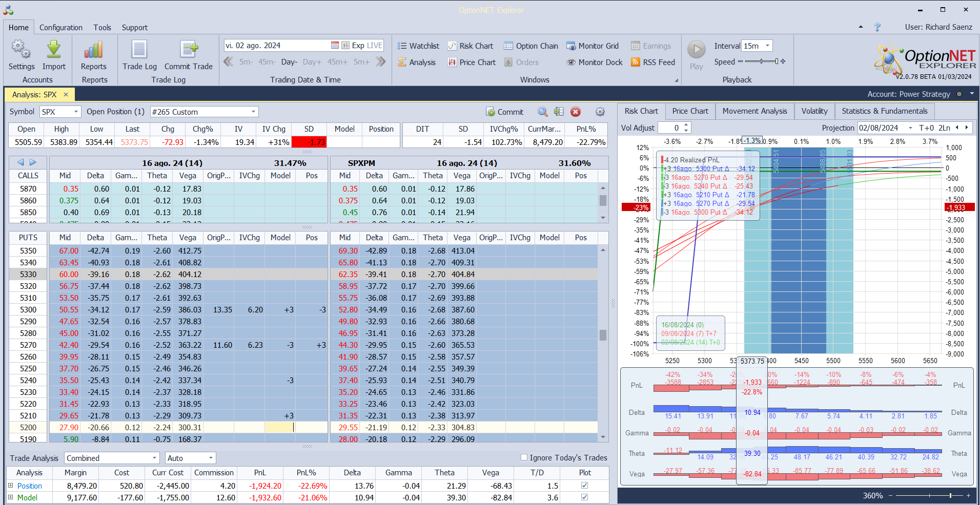This screenshot has height=505, width=980.
Task: Open the Analysis window from the ribbon
Action: (417, 62)
